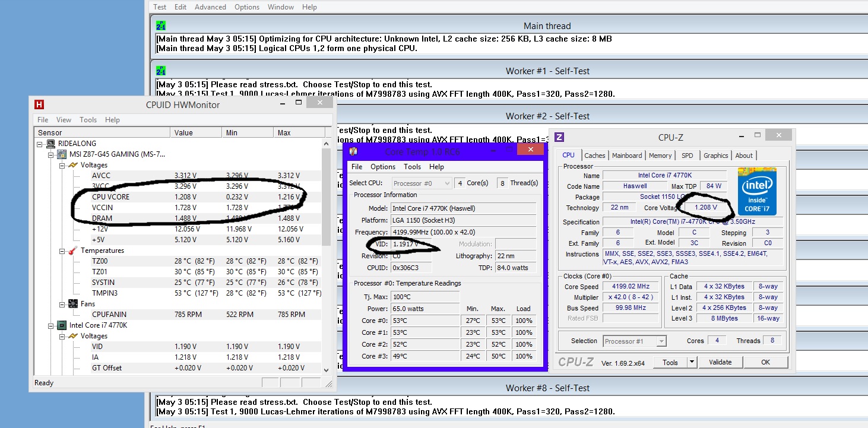Click the Validate button in CPU-Z
The width and height of the screenshot is (868, 428).
coord(720,362)
